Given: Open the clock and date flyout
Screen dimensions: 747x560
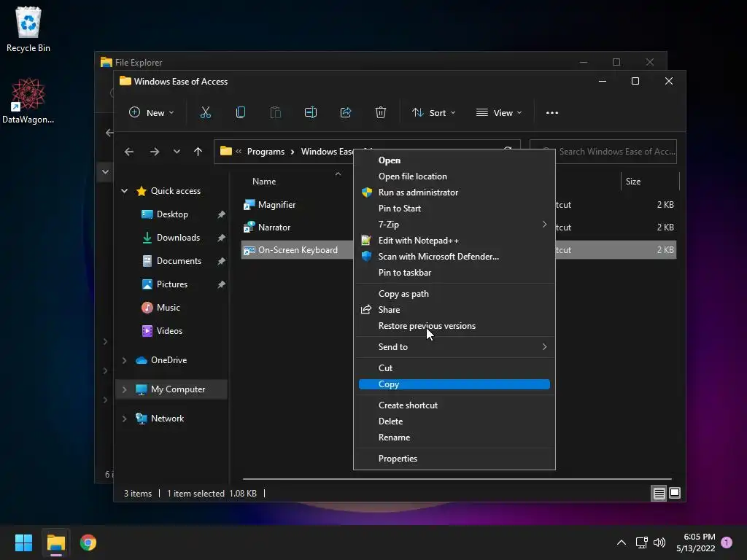Looking at the screenshot, I should [x=695, y=542].
